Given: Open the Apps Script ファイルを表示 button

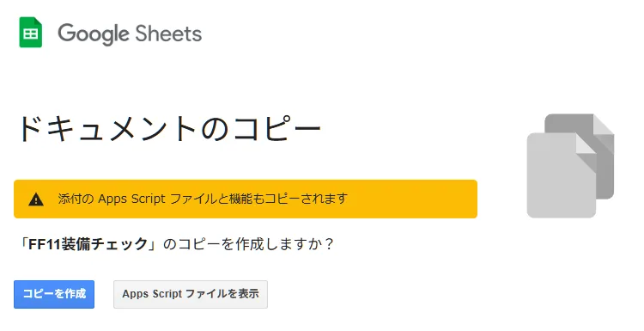Looking at the screenshot, I should (191, 294).
